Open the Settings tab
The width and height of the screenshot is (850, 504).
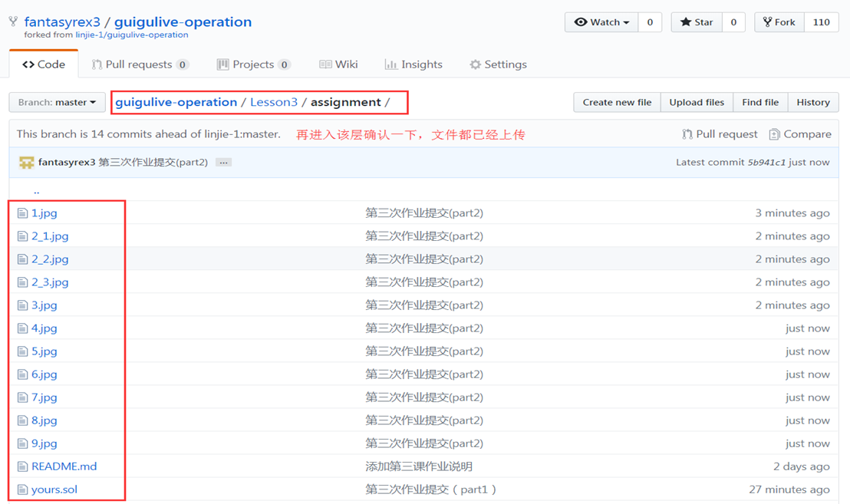coord(498,64)
